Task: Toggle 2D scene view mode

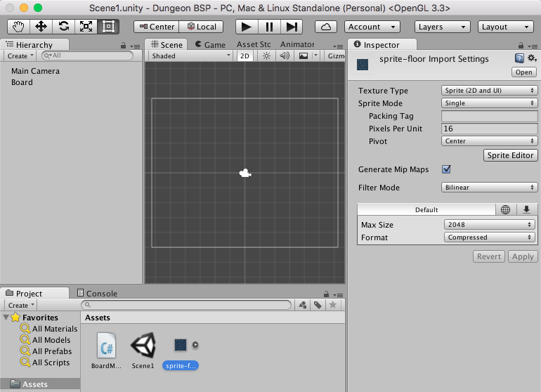Action: [x=245, y=56]
